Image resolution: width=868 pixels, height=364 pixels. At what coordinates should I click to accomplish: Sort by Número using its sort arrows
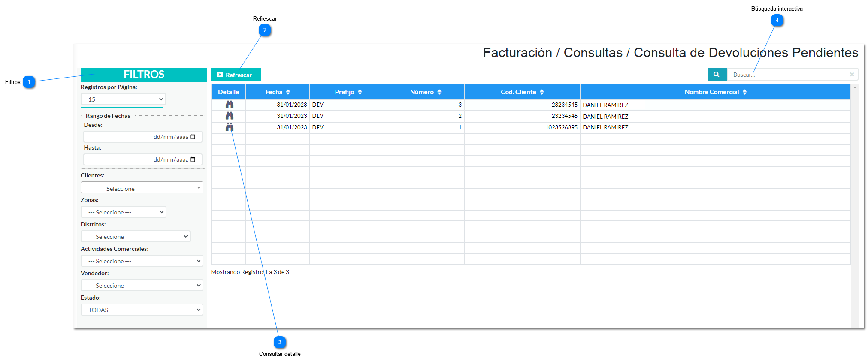(439, 92)
